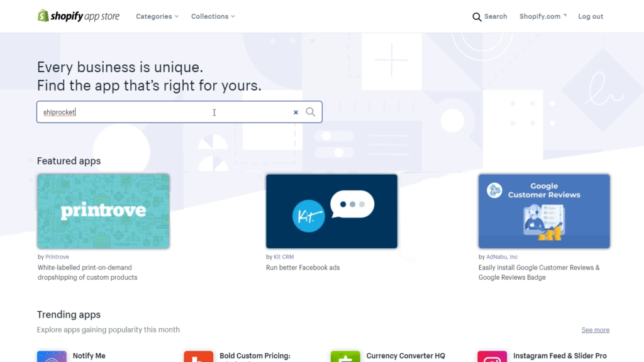Expand the Categories dropdown
The width and height of the screenshot is (644, 362).
(x=157, y=16)
